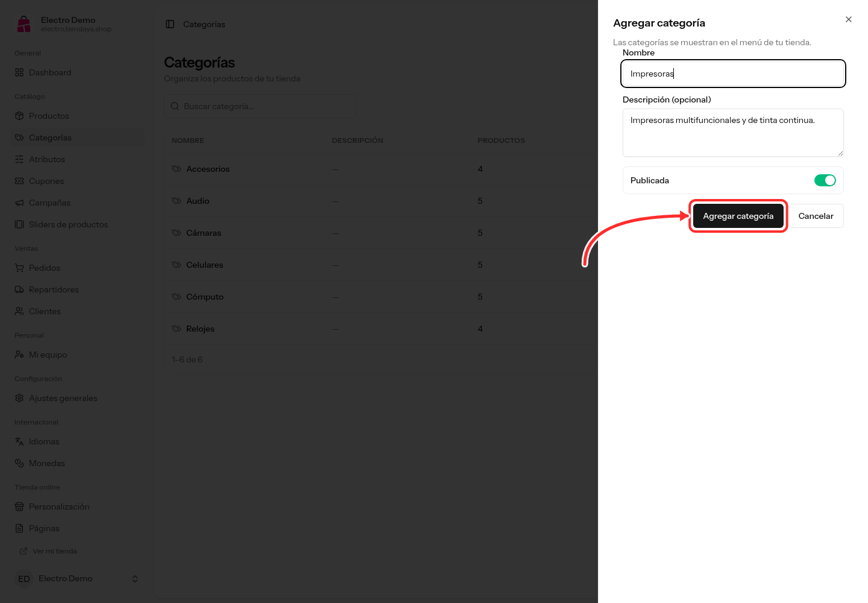Toggle the Publicada switch off

[825, 180]
